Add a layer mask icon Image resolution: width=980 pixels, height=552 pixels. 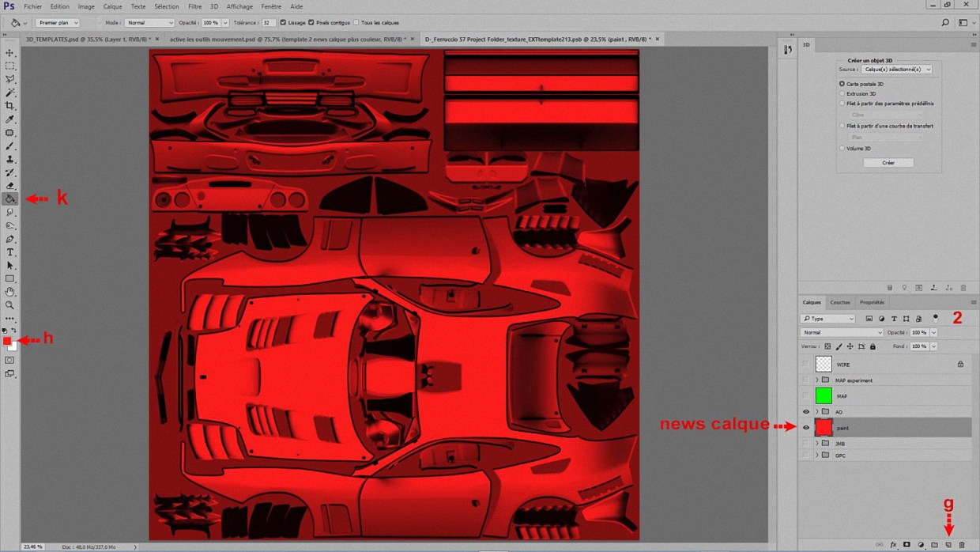click(906, 545)
